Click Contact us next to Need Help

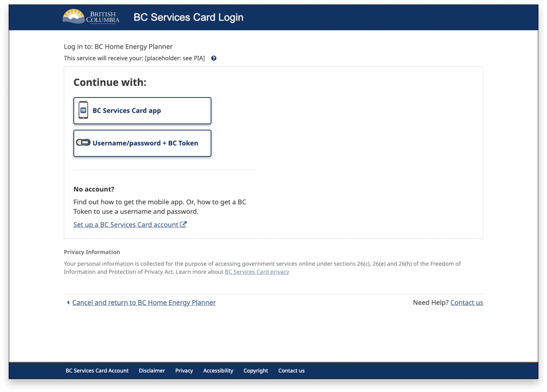(467, 302)
